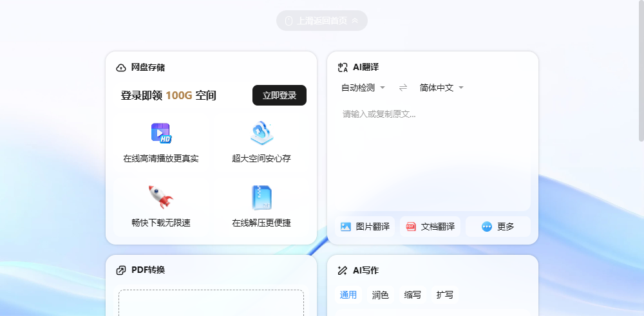The width and height of the screenshot is (644, 316).
Task: Click the picture icon in 图片翻译
Action: point(346,227)
